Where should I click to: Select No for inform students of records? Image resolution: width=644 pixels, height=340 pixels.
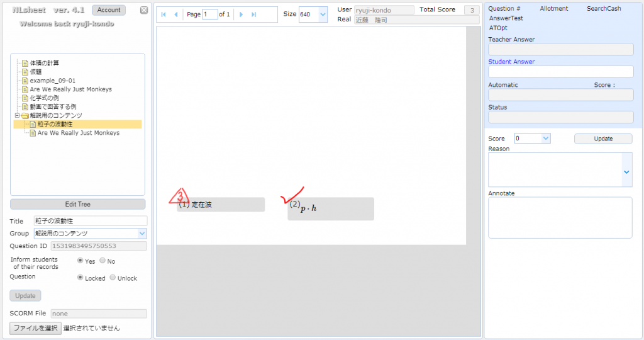tap(103, 261)
